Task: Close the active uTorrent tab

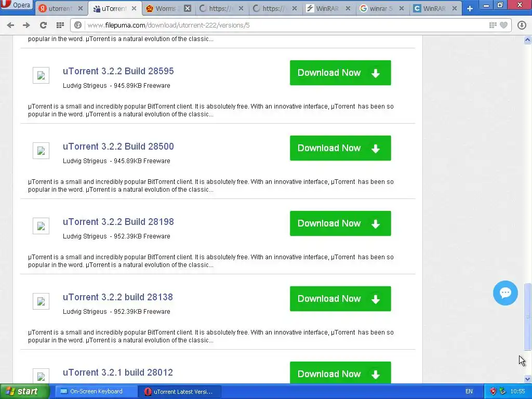Action: pyautogui.click(x=134, y=8)
